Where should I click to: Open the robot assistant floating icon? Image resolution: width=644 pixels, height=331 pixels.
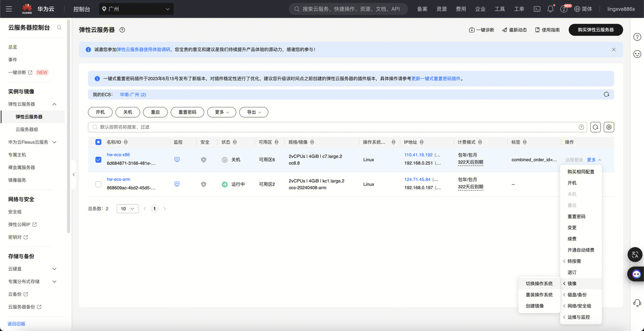point(636,274)
